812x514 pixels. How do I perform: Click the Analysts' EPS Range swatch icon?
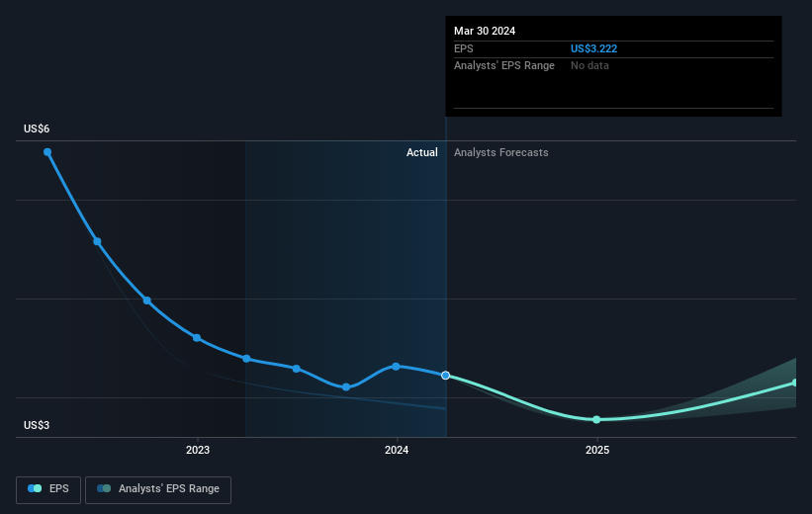click(x=104, y=488)
